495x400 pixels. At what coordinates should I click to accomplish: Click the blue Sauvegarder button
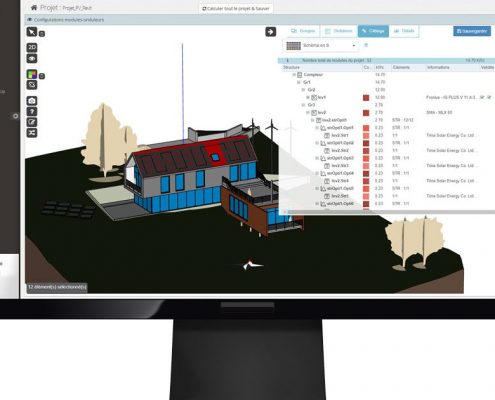click(x=472, y=31)
